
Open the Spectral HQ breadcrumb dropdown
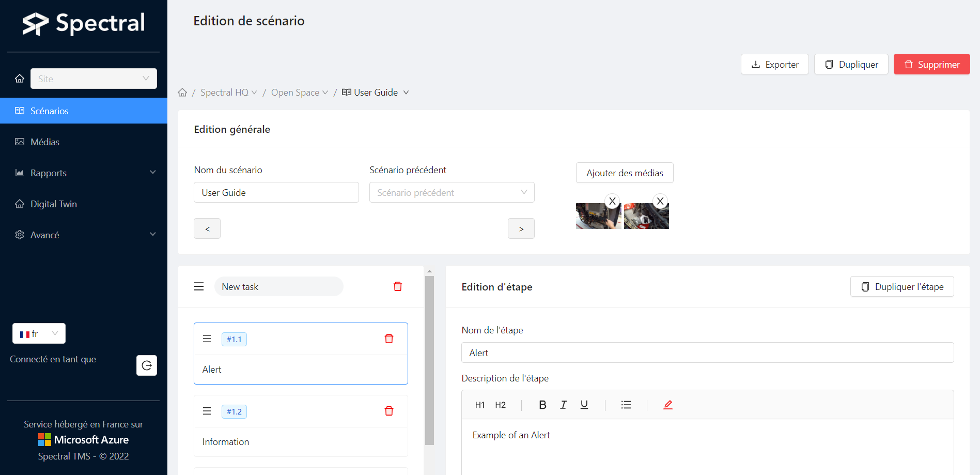point(228,93)
